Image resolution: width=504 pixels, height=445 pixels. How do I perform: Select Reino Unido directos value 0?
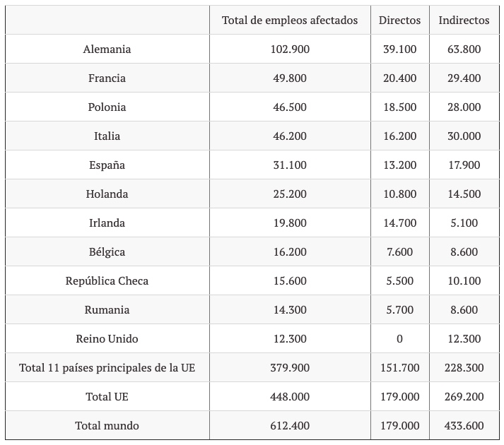(399, 339)
